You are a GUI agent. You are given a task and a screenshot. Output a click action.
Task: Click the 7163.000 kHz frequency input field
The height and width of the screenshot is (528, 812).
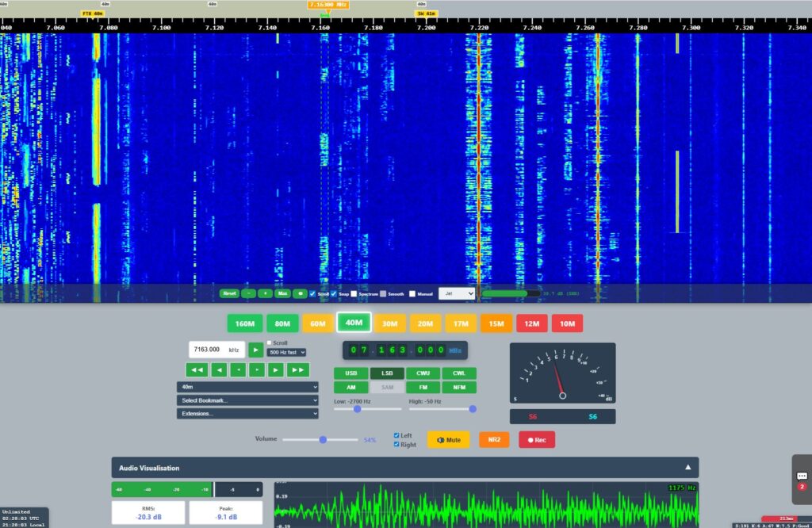click(x=216, y=350)
